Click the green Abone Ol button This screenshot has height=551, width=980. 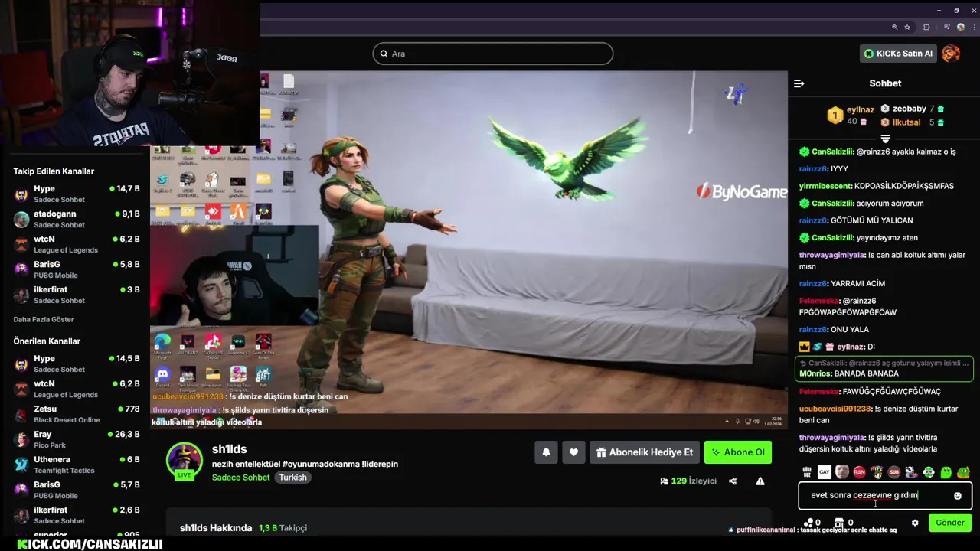click(738, 452)
